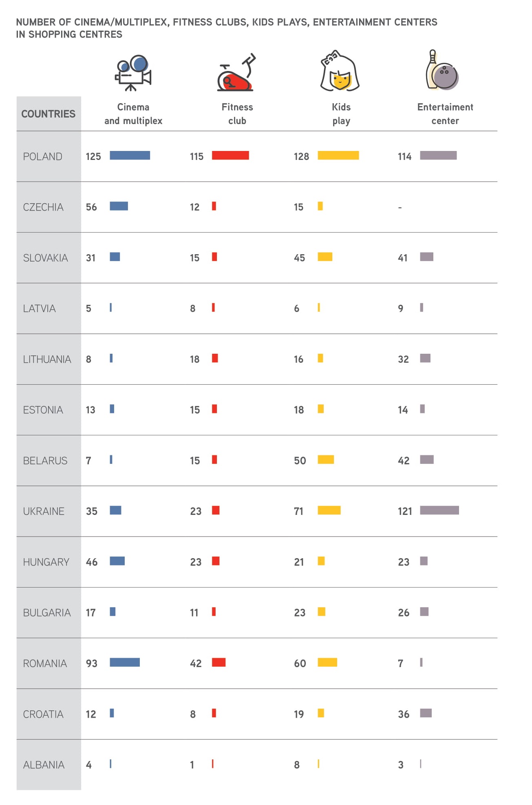Select the UKRAINE row label
This screenshot has width=532, height=805.
[44, 511]
